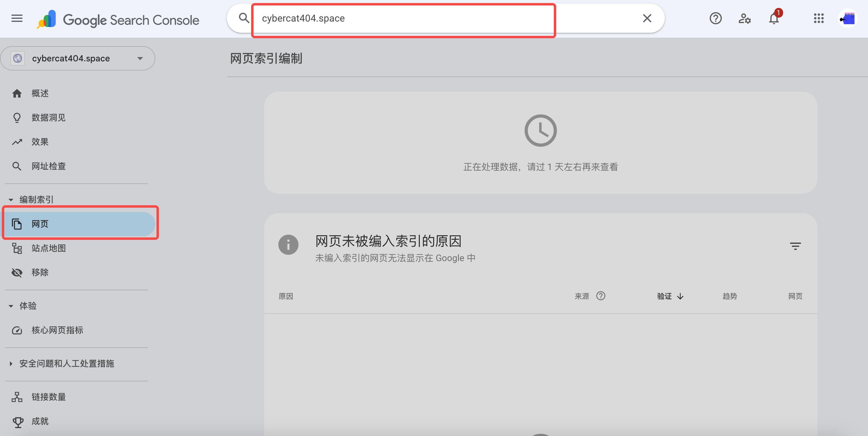The image size is (868, 436).
Task: Sort table by 验证 column
Action: point(670,296)
